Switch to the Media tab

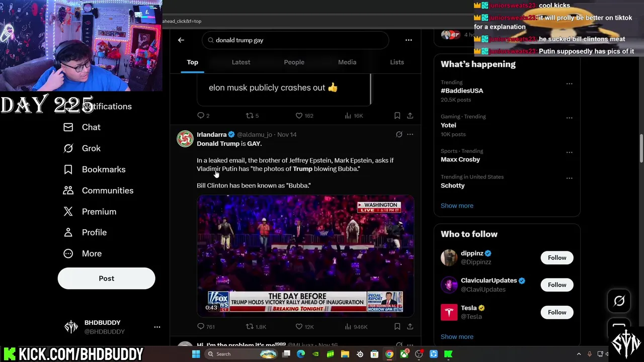click(x=347, y=62)
